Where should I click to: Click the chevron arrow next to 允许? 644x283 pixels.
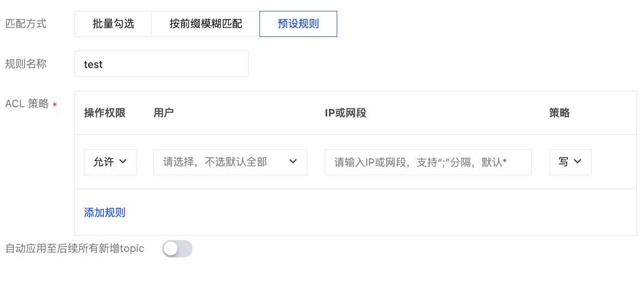(123, 162)
